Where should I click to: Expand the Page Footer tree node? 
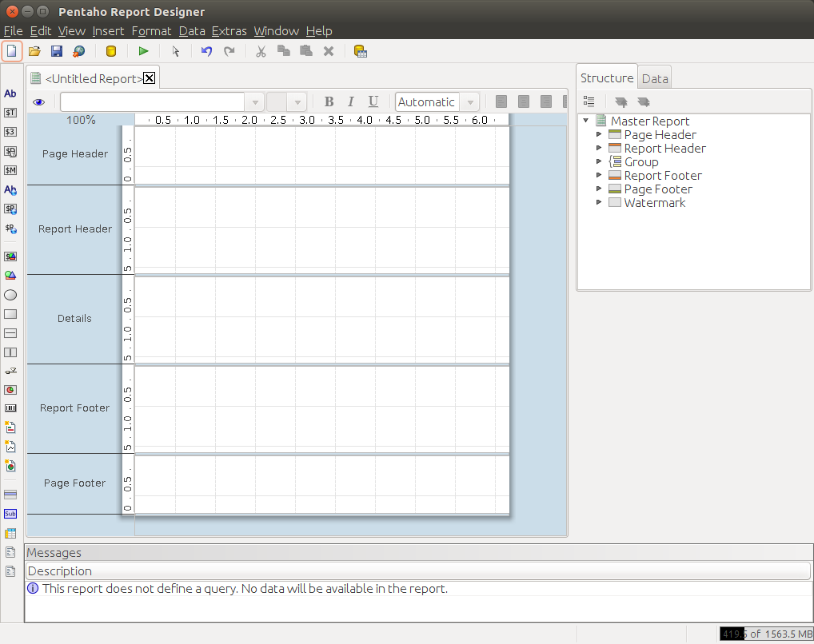tap(599, 189)
